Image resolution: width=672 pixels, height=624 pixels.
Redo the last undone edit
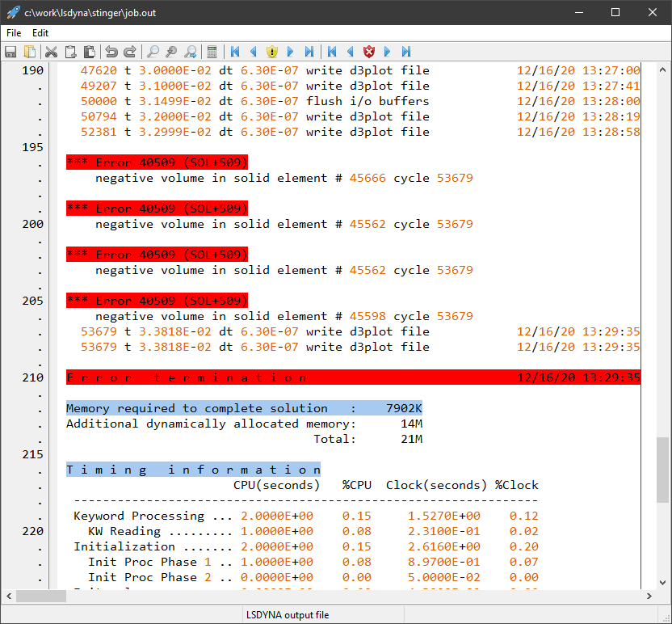point(130,52)
